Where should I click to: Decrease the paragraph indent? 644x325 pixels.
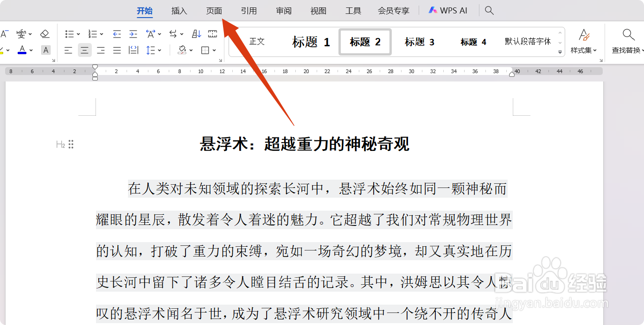click(x=116, y=33)
